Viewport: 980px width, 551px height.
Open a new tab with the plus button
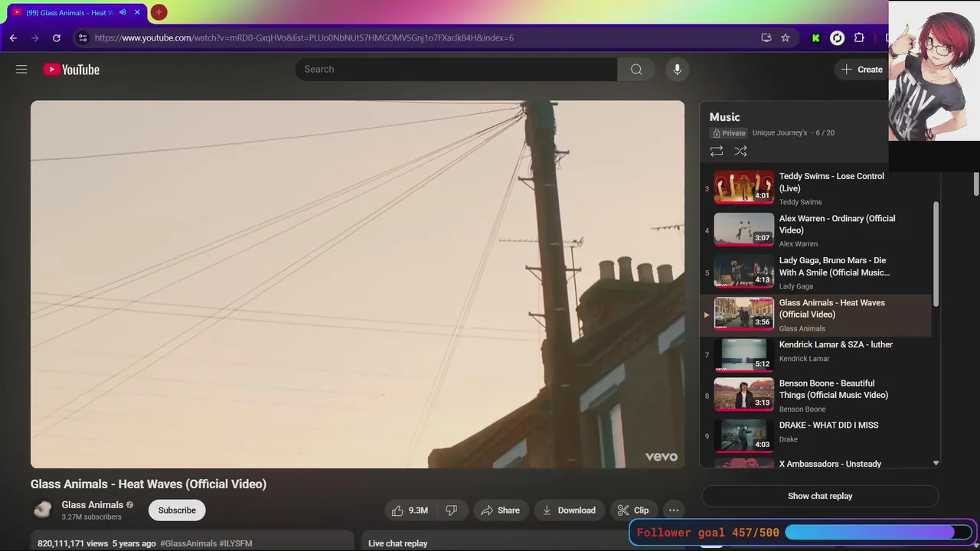pos(158,12)
